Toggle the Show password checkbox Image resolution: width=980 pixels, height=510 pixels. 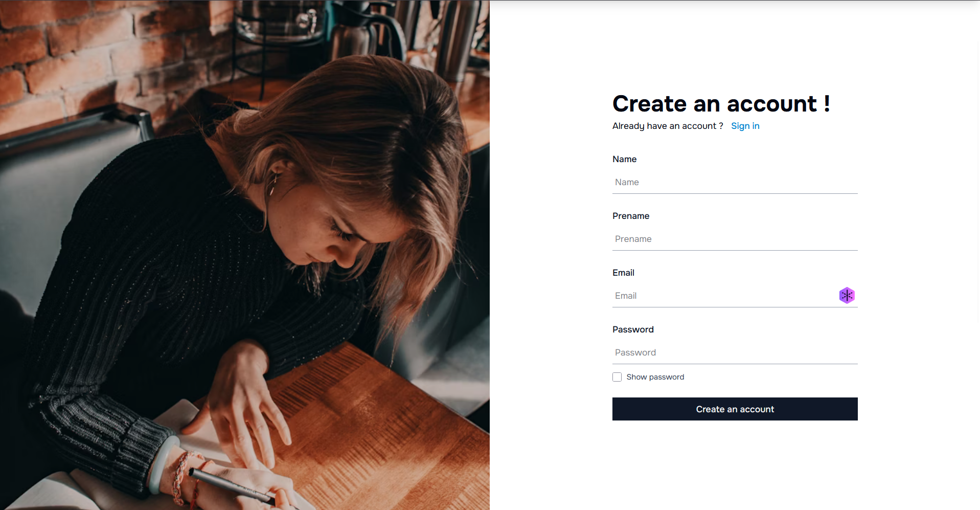coord(617,377)
